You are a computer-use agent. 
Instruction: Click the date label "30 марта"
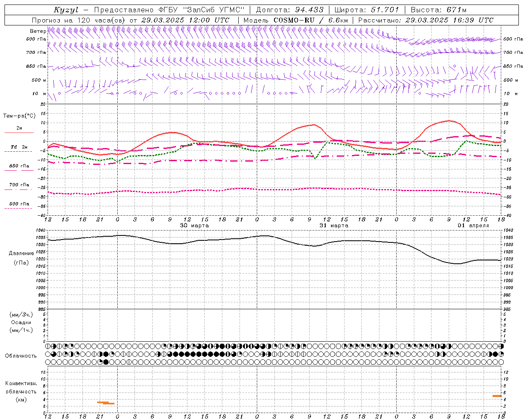pyautogui.click(x=194, y=226)
